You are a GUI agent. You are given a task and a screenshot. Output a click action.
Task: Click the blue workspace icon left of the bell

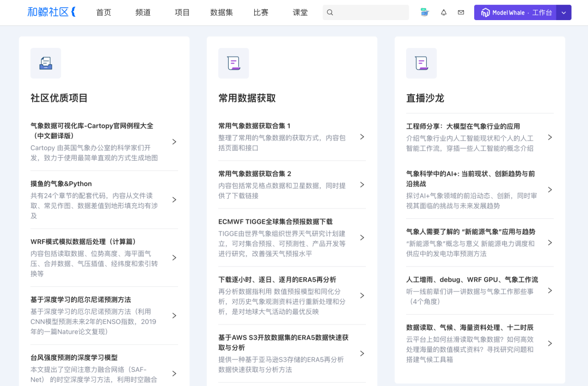(x=424, y=12)
